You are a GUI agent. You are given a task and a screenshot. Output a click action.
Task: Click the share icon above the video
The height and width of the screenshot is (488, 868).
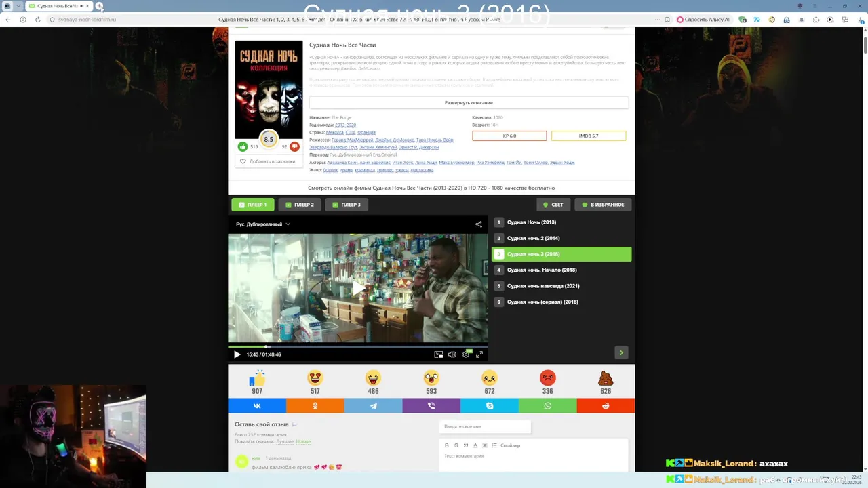[x=479, y=224]
